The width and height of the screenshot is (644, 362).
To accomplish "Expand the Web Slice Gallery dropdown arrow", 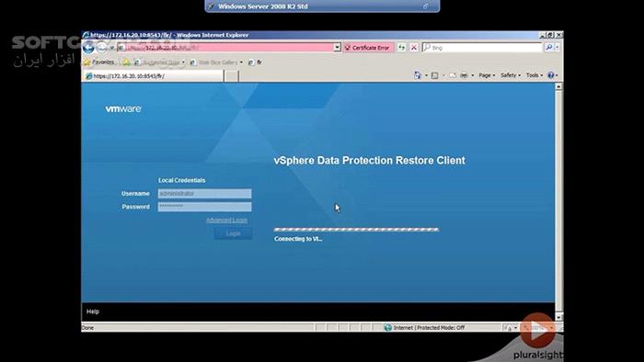I will [241, 62].
